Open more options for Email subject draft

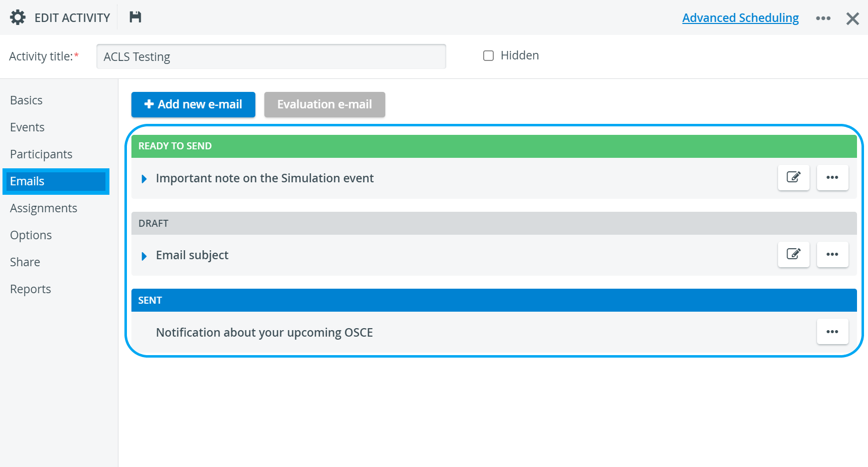click(x=833, y=254)
